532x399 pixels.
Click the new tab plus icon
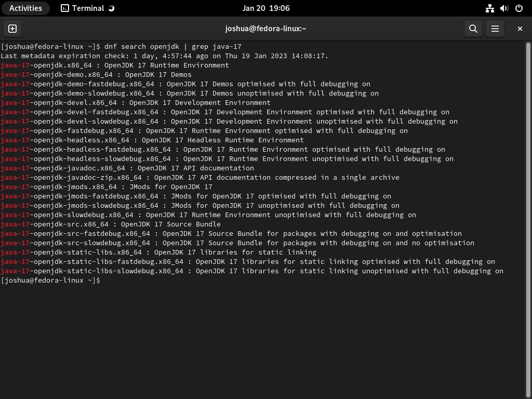[x=12, y=29]
